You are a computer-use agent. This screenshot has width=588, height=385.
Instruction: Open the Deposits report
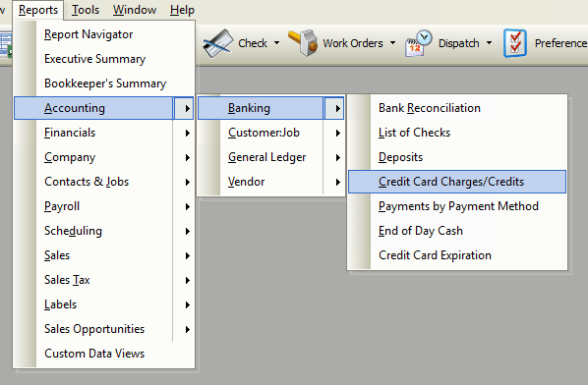[x=457, y=158]
